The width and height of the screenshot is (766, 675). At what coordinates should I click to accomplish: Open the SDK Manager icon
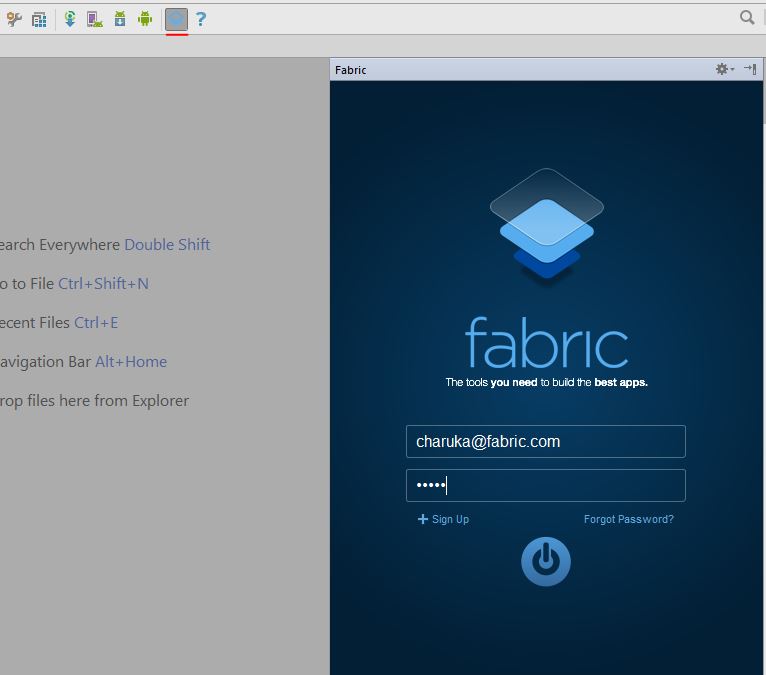[120, 20]
